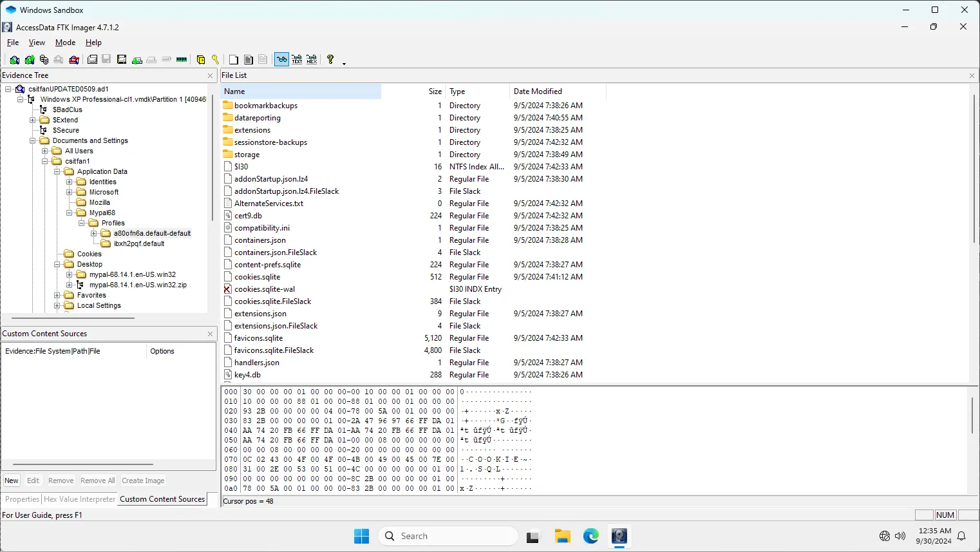Click the Create Image button
Image resolution: width=980 pixels, height=552 pixels.
click(x=143, y=481)
